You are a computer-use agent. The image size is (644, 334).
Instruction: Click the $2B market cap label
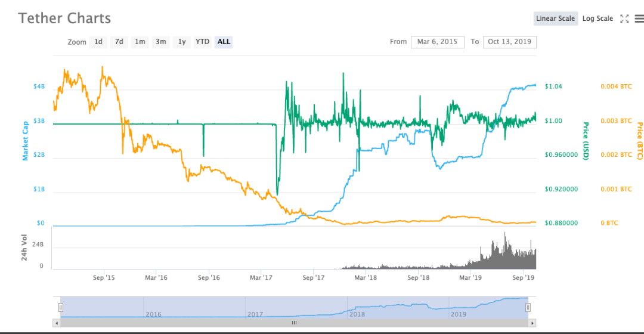coord(39,155)
